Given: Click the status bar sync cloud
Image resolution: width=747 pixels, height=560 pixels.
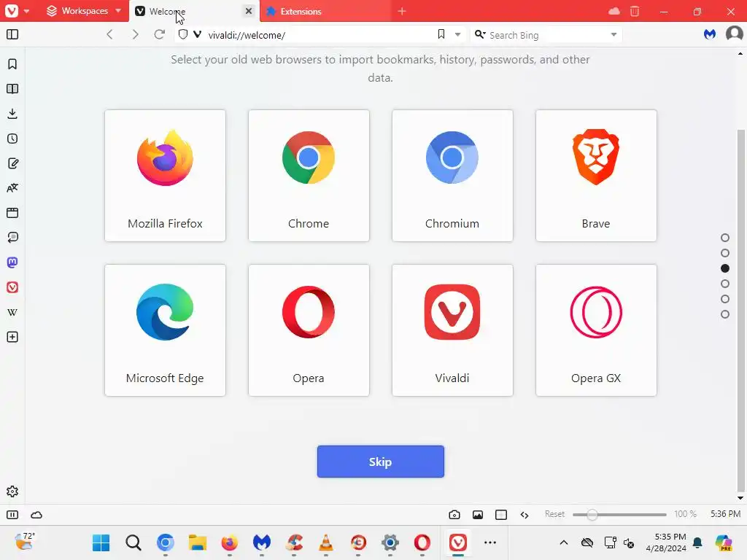Looking at the screenshot, I should click(36, 515).
